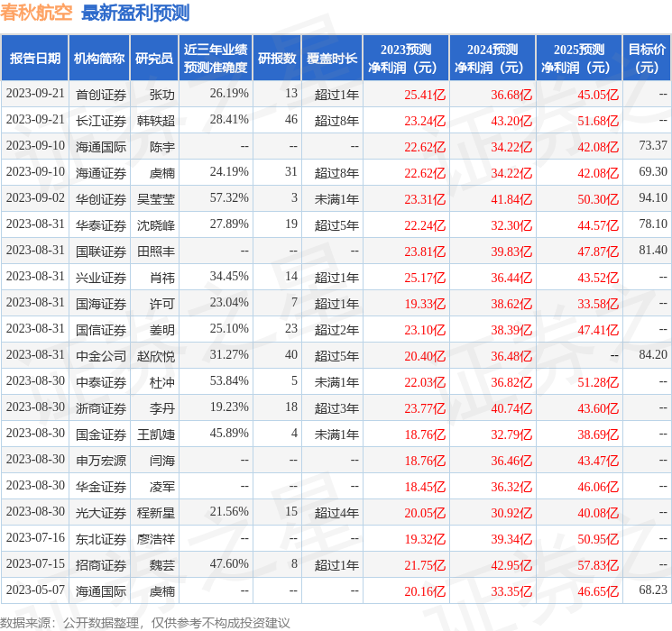
Task: Click the 最新盈利预测 title text
Action: [x=135, y=13]
